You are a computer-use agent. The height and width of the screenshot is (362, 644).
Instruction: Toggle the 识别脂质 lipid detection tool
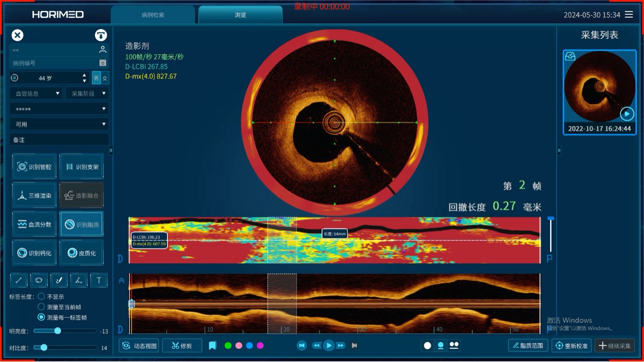(x=81, y=224)
